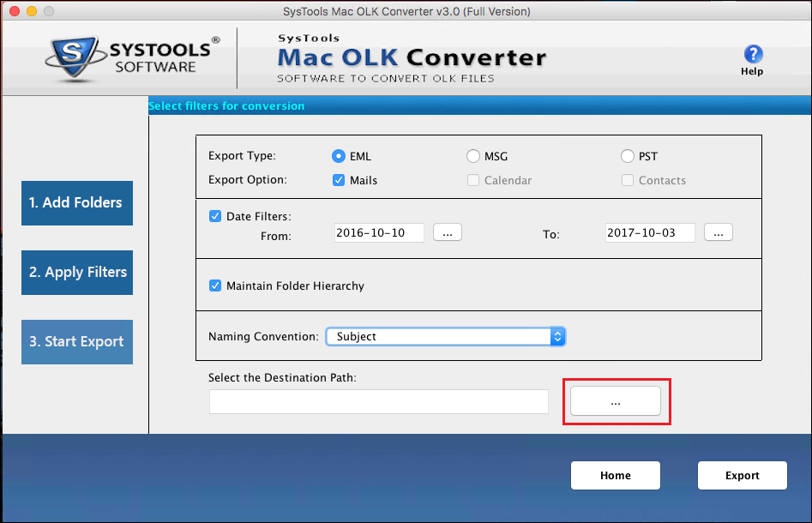Select the PST export type
Viewport: 812px width, 523px height.
[x=627, y=156]
